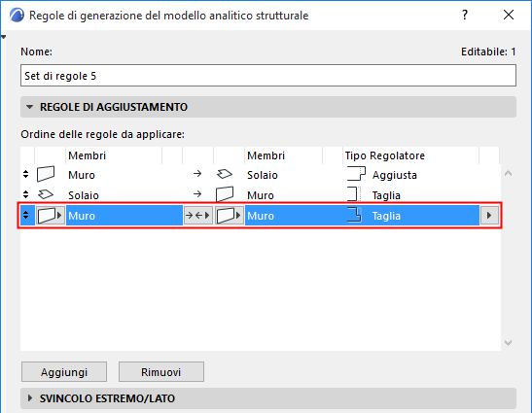The height and width of the screenshot is (413, 532).
Task: Open wall member dropdown in selected row
Action: click(x=50, y=216)
